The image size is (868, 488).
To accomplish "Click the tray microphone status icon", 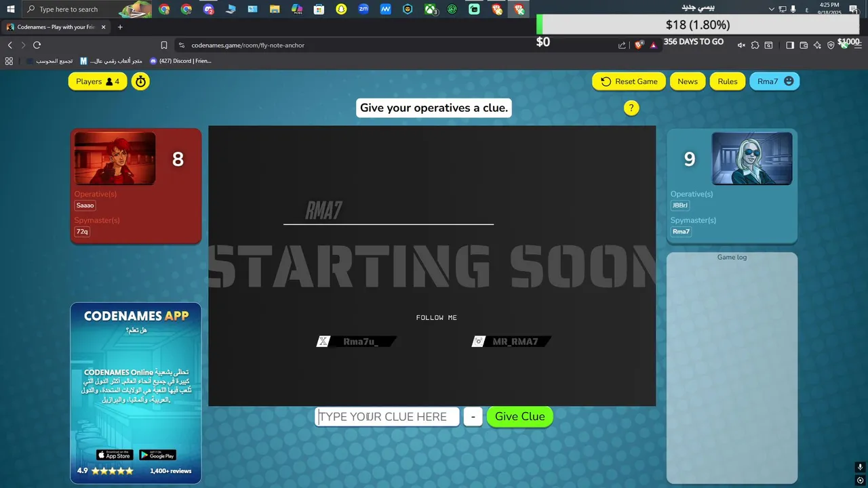I will click(x=793, y=9).
